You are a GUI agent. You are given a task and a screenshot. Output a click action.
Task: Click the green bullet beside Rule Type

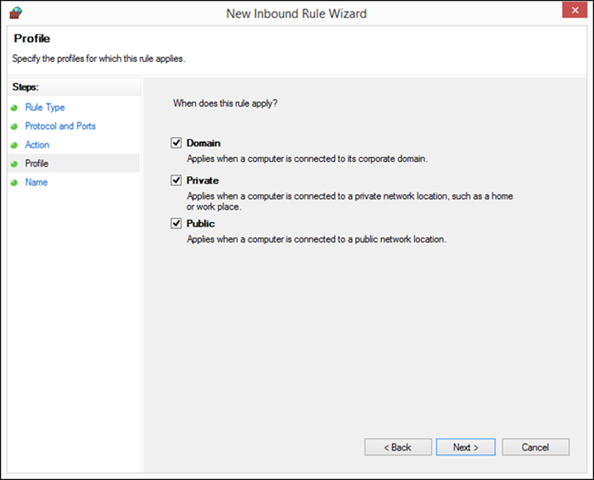click(14, 108)
